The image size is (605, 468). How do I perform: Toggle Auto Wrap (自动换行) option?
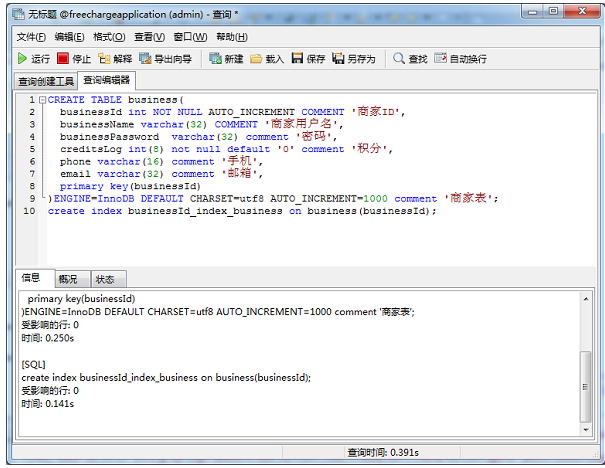coord(440,59)
